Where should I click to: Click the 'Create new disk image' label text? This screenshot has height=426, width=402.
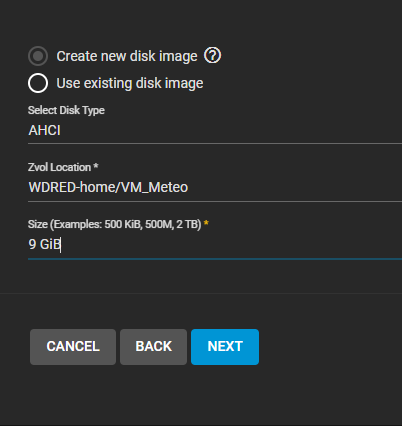127,56
